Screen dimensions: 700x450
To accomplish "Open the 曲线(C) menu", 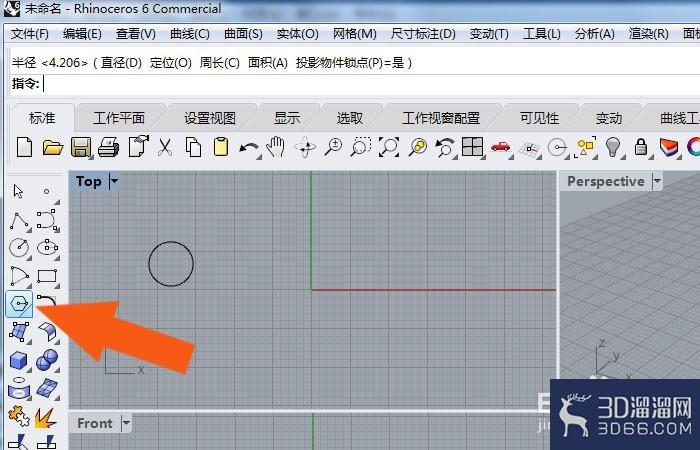I will pos(190,34).
